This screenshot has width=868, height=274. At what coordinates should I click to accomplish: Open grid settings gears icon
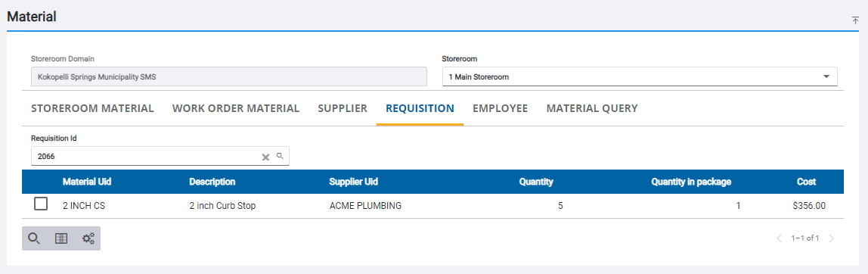[x=88, y=238]
